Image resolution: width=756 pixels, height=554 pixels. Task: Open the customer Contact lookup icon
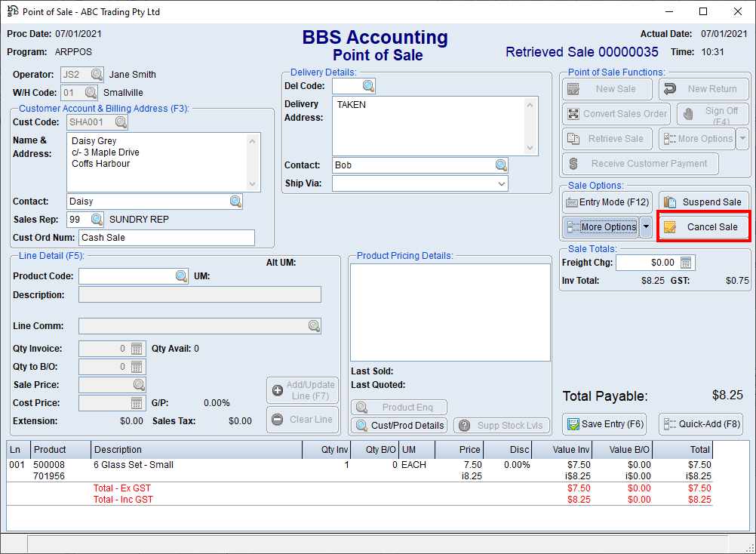pos(236,202)
